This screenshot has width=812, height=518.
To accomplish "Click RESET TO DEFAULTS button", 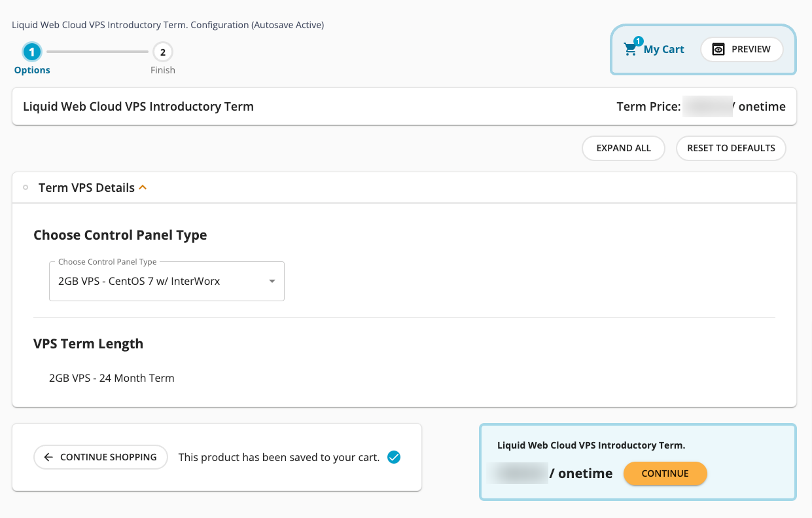I will click(731, 148).
